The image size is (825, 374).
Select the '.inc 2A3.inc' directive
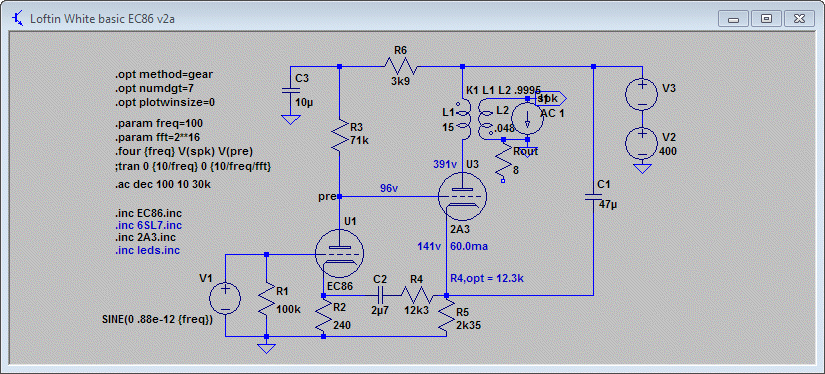pyautogui.click(x=145, y=237)
